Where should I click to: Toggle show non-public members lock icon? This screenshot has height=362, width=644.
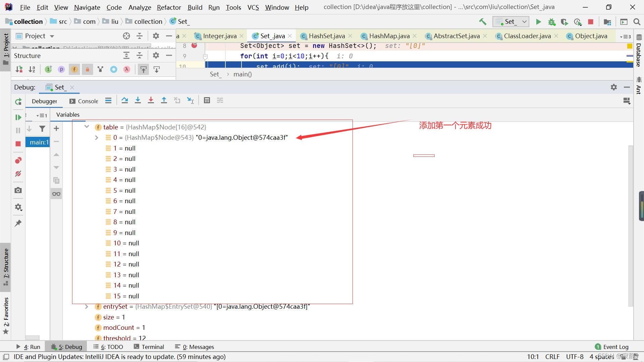click(x=87, y=69)
